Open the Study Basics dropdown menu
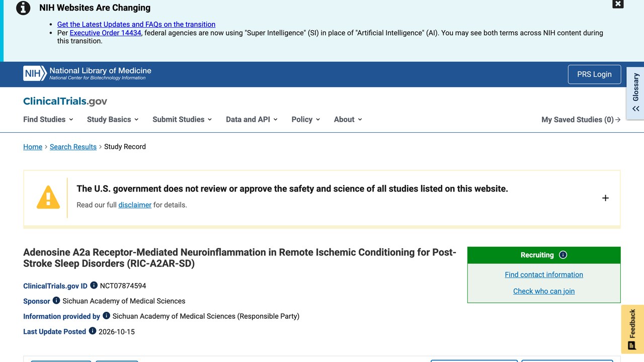Screen dimensions: 644x362 pos(113,119)
